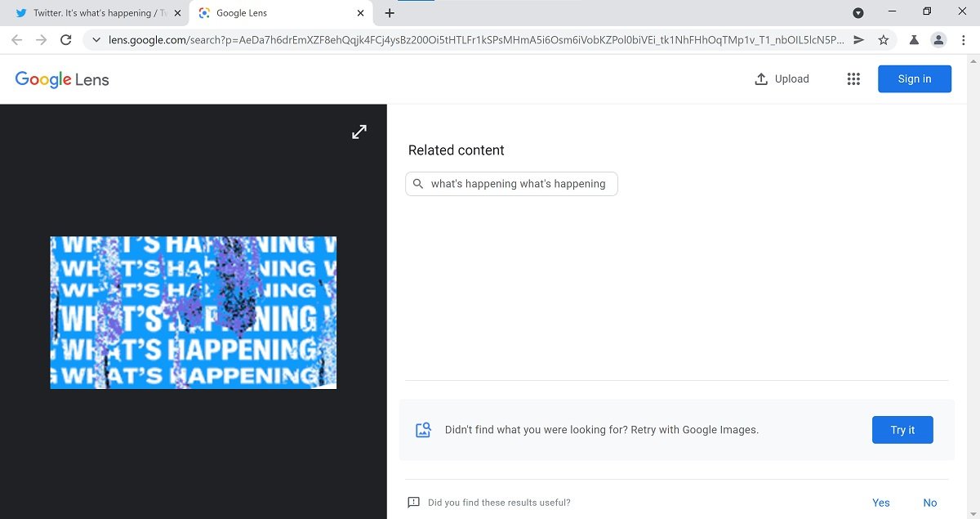Expand the image preview to full size
The width and height of the screenshot is (980, 519).
[x=359, y=132]
